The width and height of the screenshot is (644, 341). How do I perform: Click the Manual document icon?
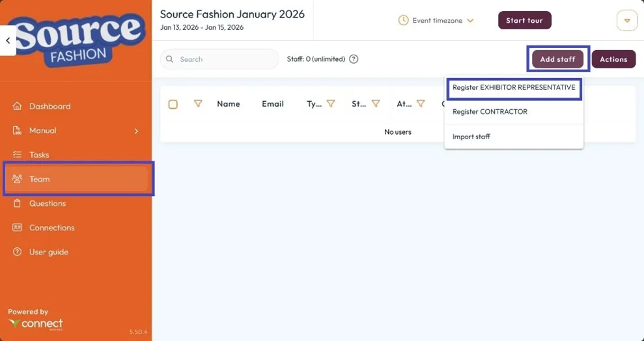[18, 131]
